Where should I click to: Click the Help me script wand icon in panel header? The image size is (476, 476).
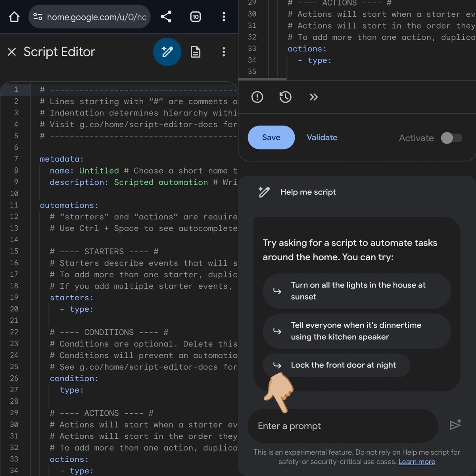click(x=264, y=192)
